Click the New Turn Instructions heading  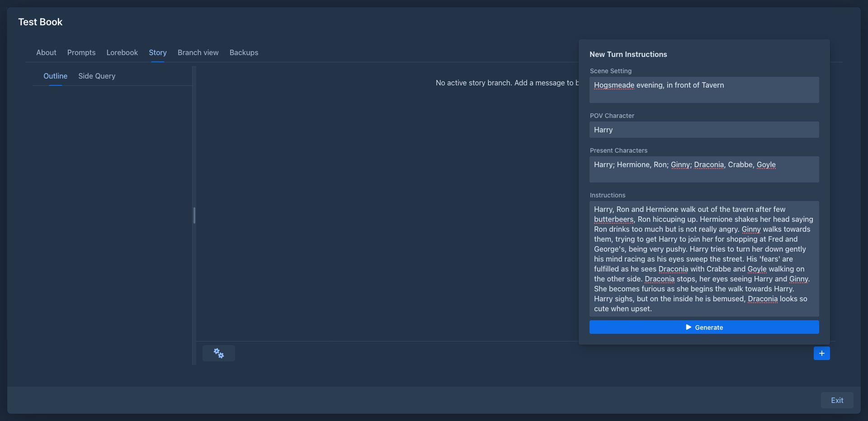628,54
